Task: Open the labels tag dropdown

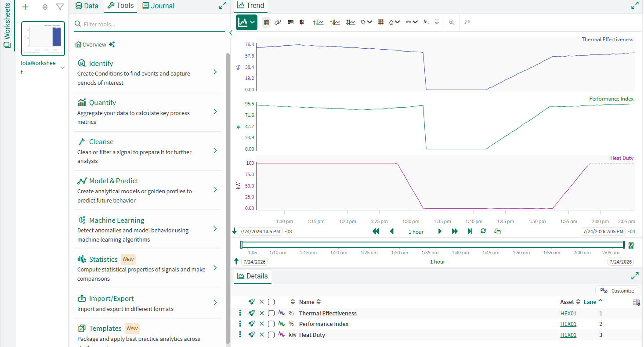Action: click(x=367, y=22)
